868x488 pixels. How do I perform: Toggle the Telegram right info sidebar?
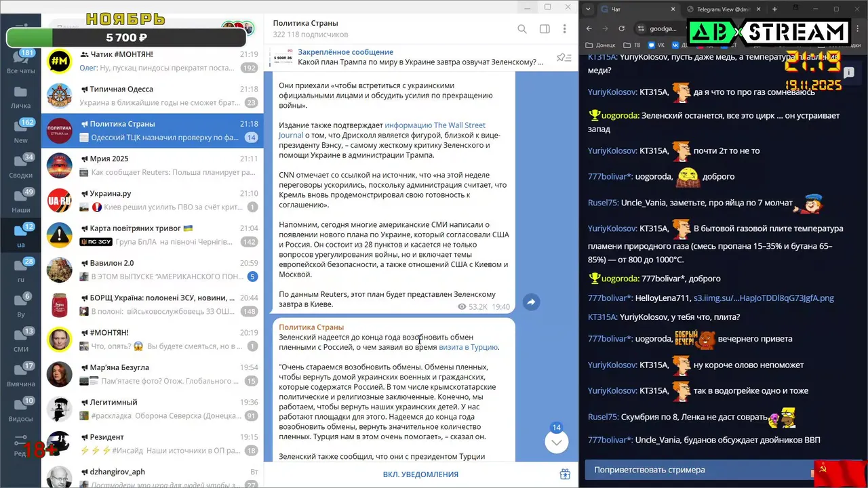click(544, 29)
